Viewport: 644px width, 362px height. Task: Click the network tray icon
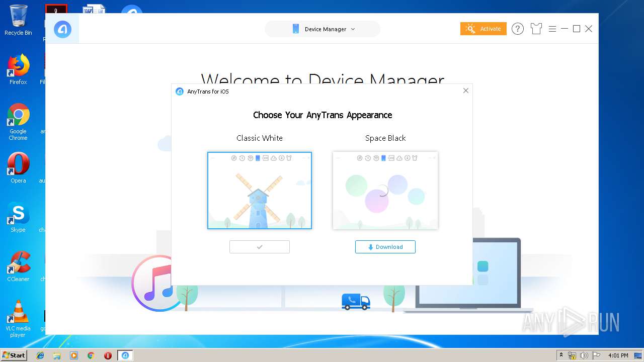[x=572, y=355]
